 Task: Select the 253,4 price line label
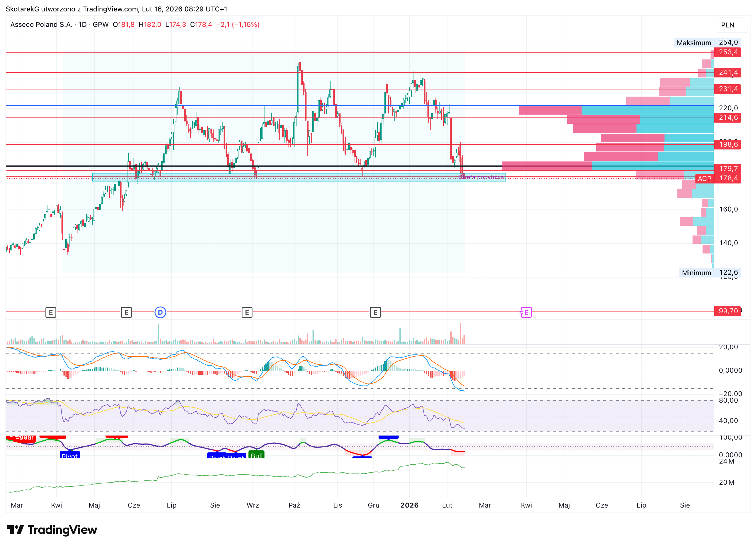point(728,52)
